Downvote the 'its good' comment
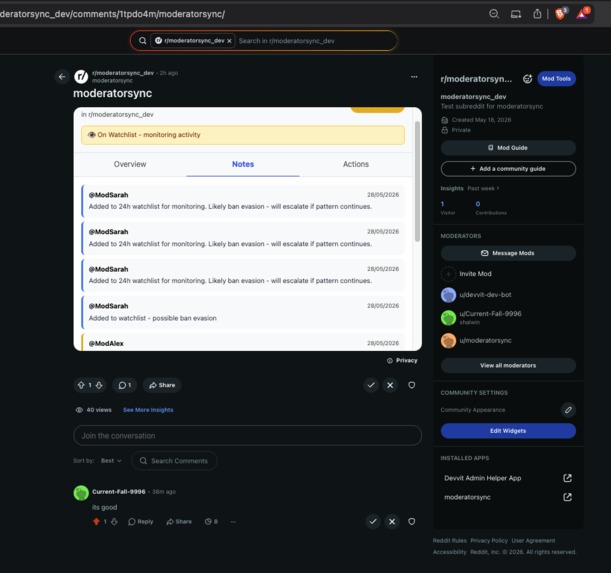 click(x=114, y=522)
